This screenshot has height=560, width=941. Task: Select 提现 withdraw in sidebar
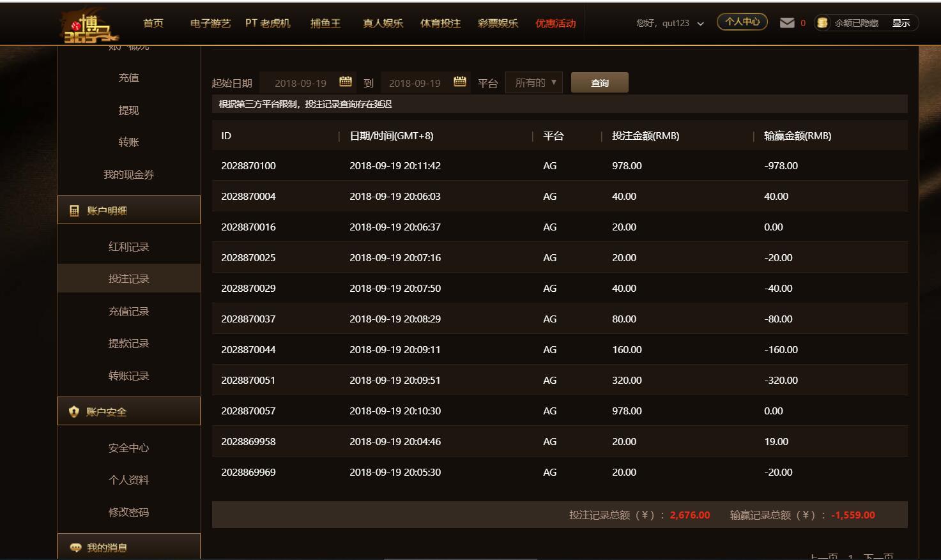tap(128, 110)
